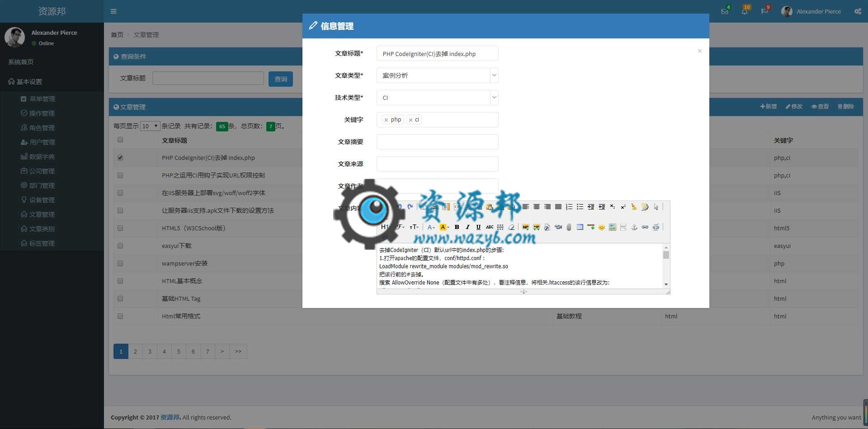Image resolution: width=868 pixels, height=429 pixels.
Task: Clean HTML code with broom icon
Action: (634, 207)
